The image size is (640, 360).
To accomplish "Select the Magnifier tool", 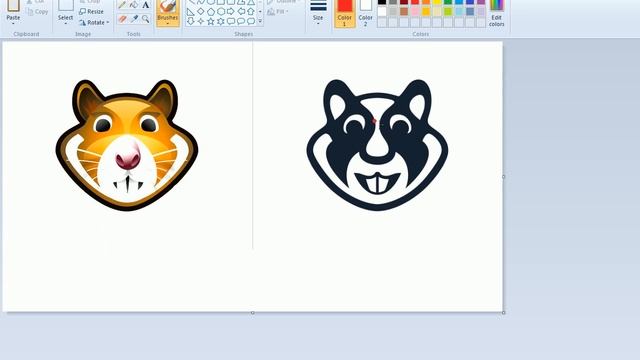I will click(145, 19).
